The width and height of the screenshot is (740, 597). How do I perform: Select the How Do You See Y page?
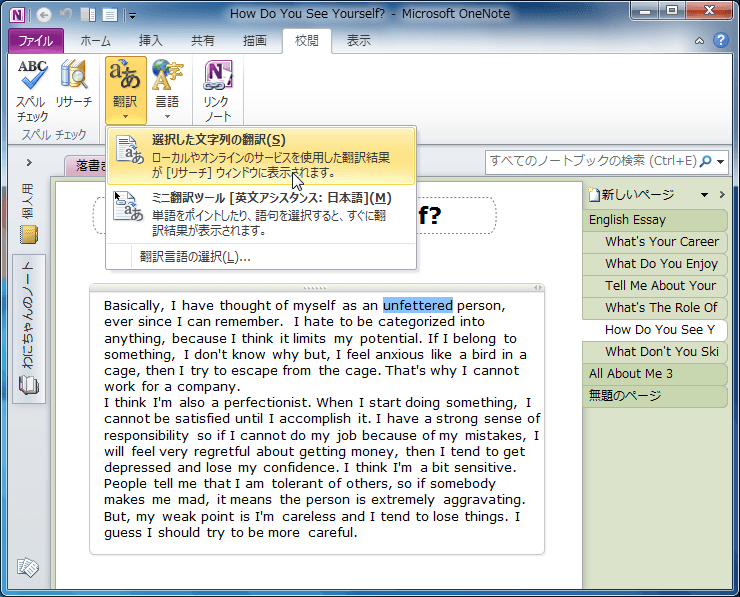click(655, 329)
